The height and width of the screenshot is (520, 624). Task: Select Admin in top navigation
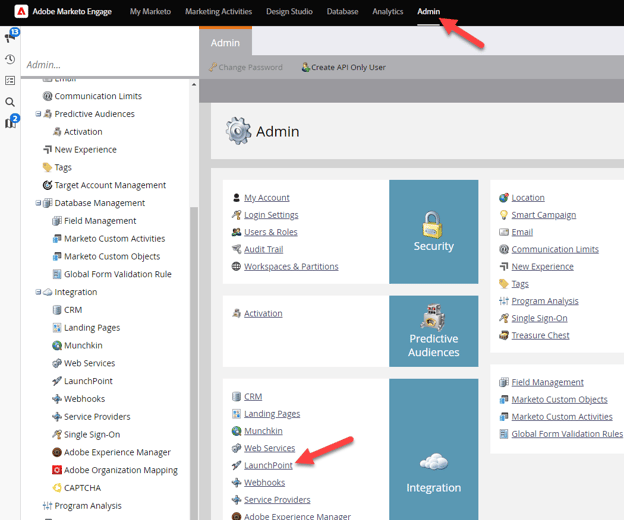point(428,12)
